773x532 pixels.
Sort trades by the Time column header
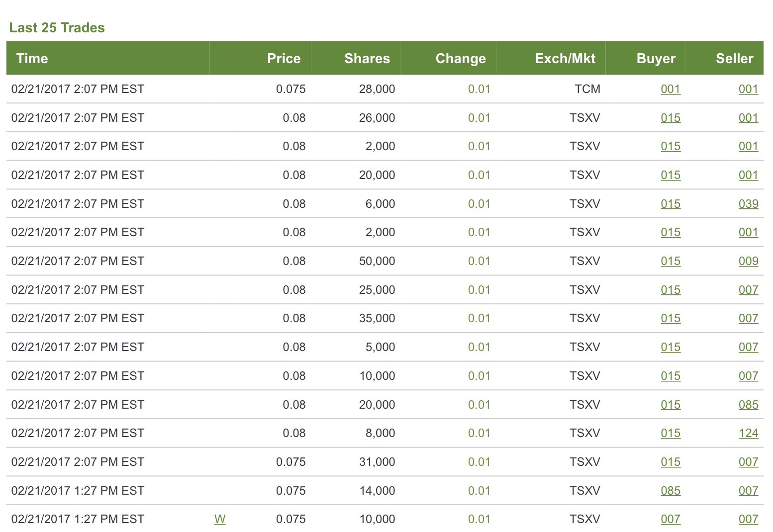pyautogui.click(x=32, y=58)
